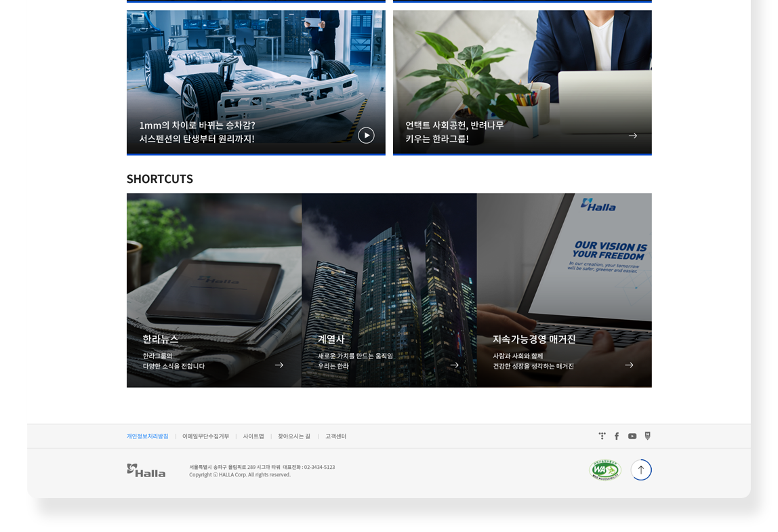Click the footer address line with 02-3434-5123
The image size is (778, 532).
click(x=262, y=467)
